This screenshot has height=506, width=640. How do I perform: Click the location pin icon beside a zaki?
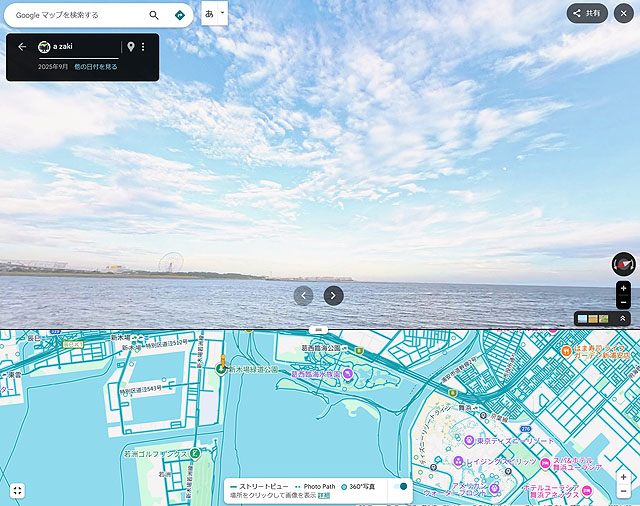coord(130,47)
